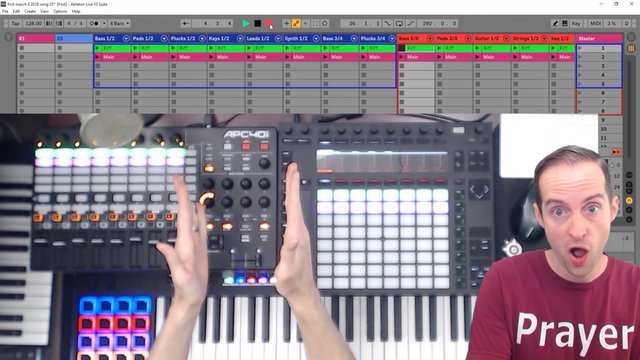Launch the green clip in Leads 1/2
This screenshot has width=640, height=360.
[x=249, y=48]
